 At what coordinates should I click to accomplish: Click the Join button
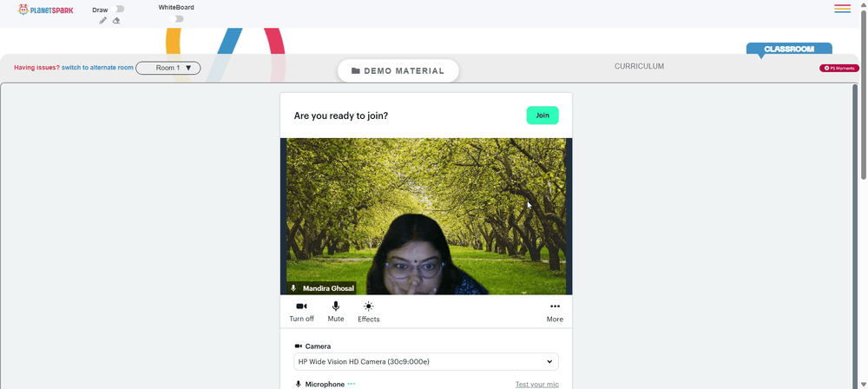pyautogui.click(x=542, y=115)
